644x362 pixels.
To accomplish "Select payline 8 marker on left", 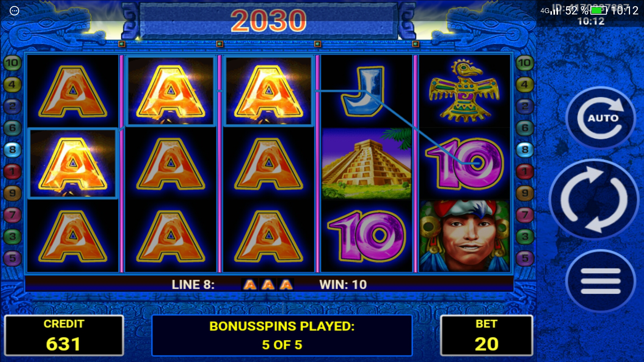I will [12, 149].
